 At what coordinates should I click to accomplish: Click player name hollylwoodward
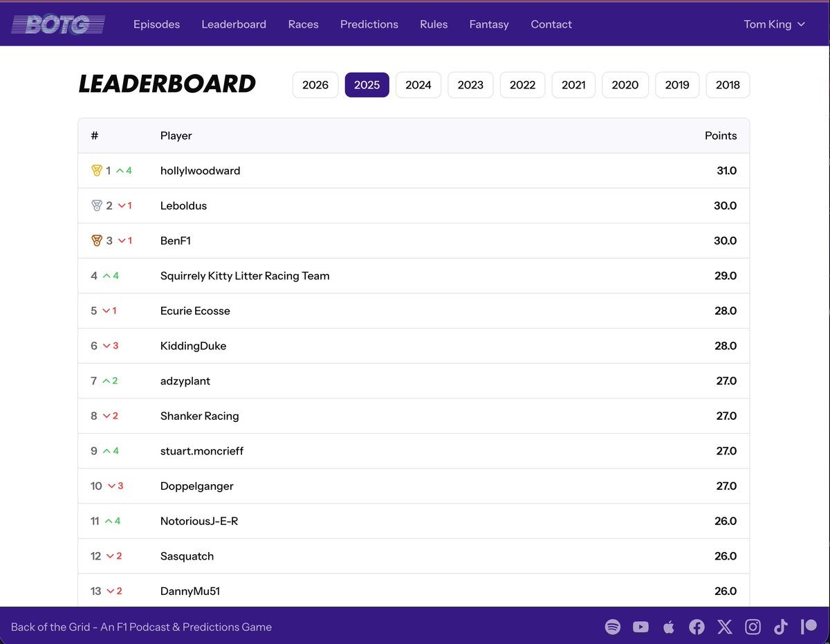pyautogui.click(x=201, y=170)
